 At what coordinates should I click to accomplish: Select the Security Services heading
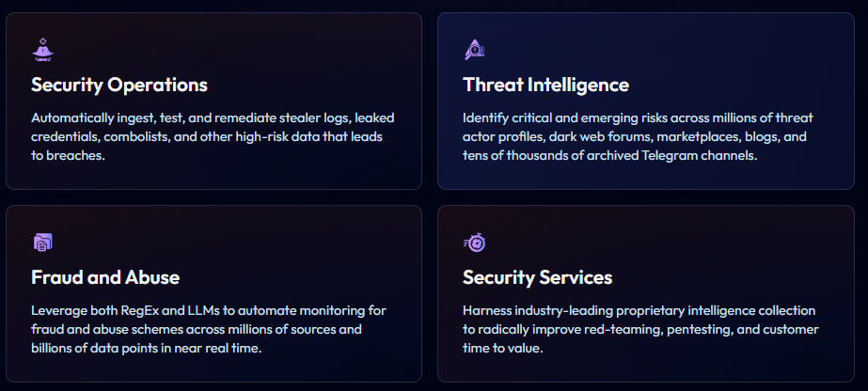(537, 277)
